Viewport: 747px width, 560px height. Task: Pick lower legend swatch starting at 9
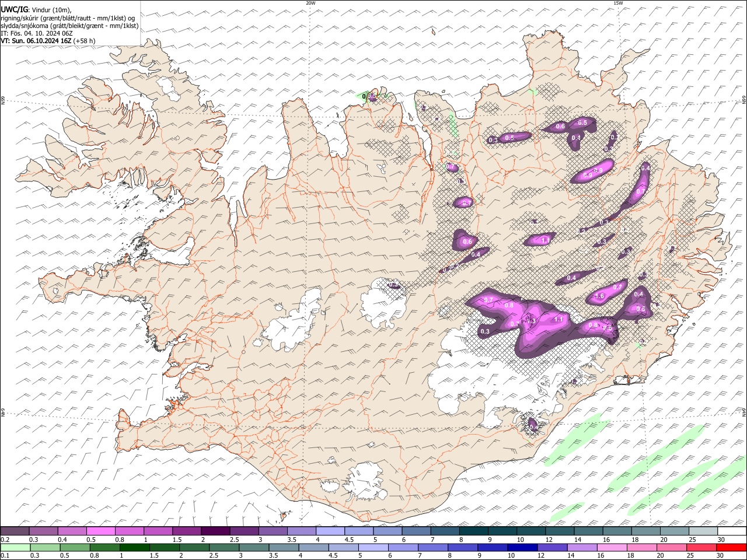click(x=493, y=547)
